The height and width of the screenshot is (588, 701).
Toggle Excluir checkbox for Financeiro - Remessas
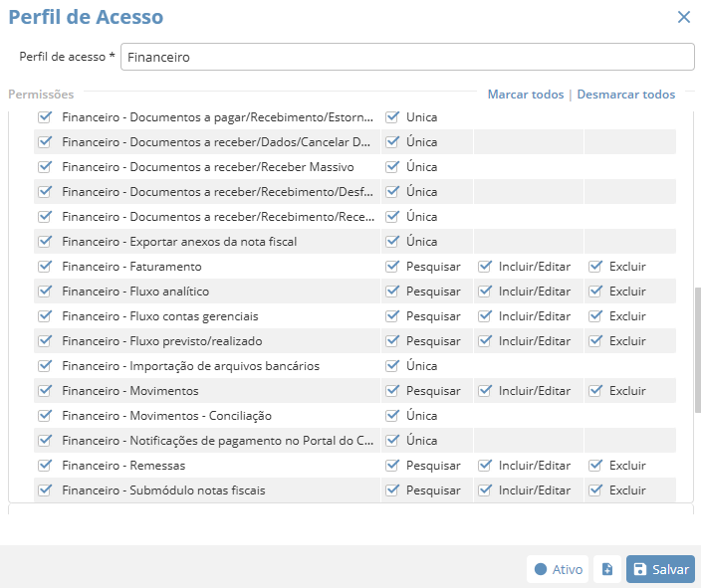click(x=595, y=466)
